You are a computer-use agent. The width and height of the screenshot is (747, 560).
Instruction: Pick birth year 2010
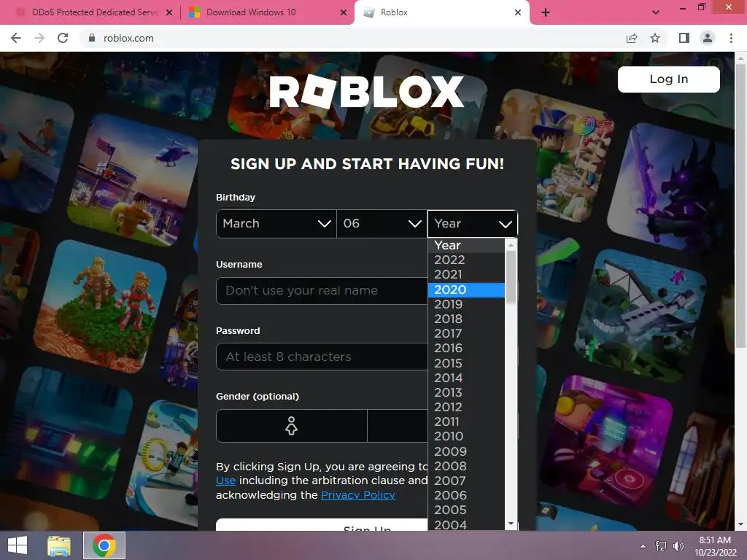click(x=466, y=437)
